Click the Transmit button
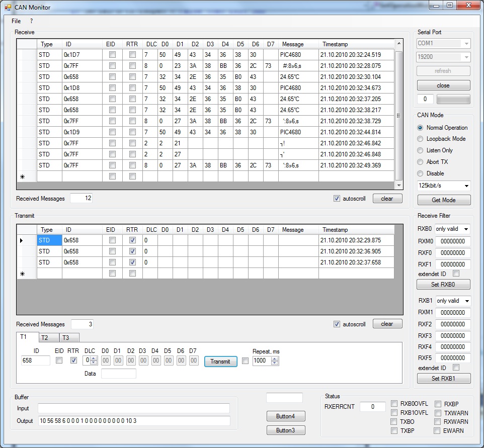Image resolution: width=484 pixels, height=448 pixels. tap(220, 362)
